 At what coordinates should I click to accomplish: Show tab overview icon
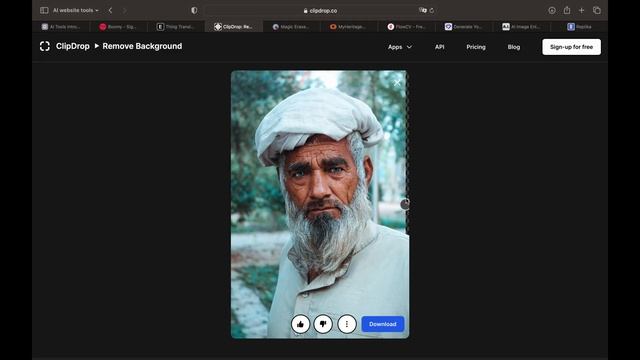597,10
